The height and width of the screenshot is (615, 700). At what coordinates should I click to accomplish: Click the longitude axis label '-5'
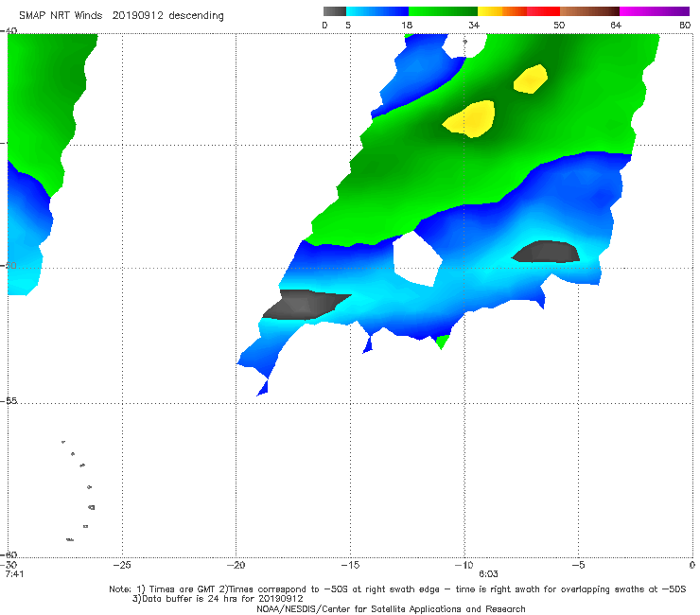click(578, 565)
